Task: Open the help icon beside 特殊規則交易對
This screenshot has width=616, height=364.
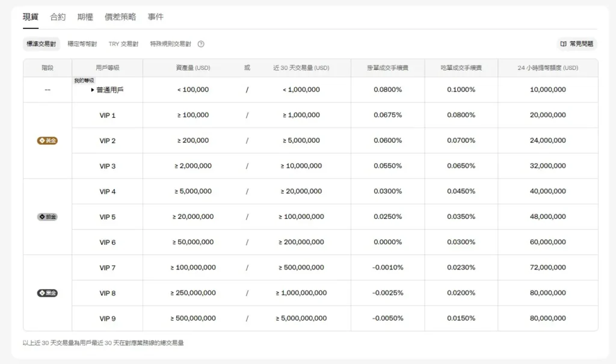Action: [201, 44]
